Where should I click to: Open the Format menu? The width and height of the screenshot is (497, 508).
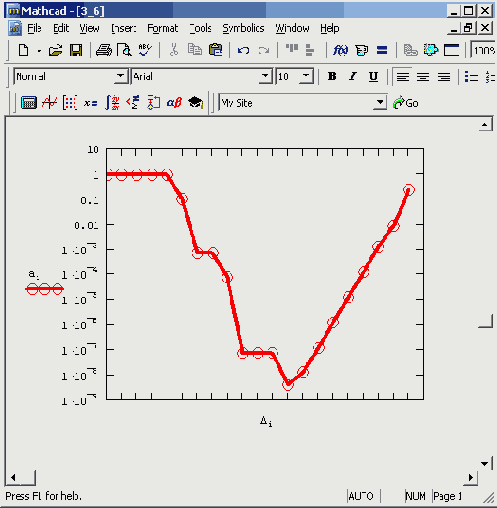(163, 29)
